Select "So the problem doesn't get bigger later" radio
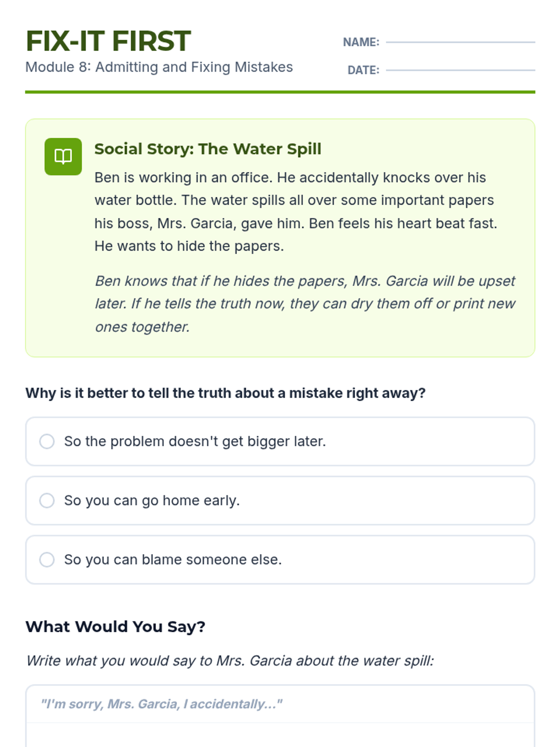Viewport: 560px width, 747px height. coord(47,441)
